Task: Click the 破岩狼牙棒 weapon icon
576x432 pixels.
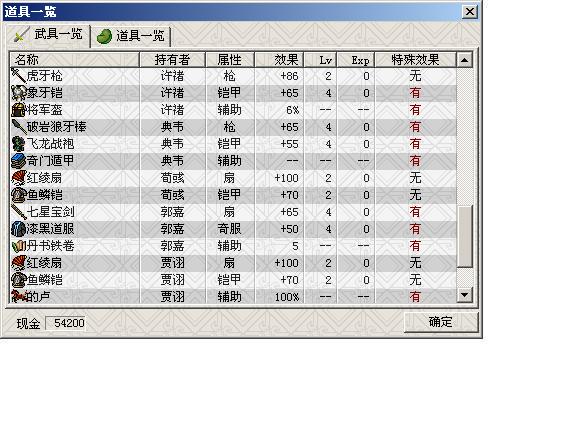Action: 18,127
